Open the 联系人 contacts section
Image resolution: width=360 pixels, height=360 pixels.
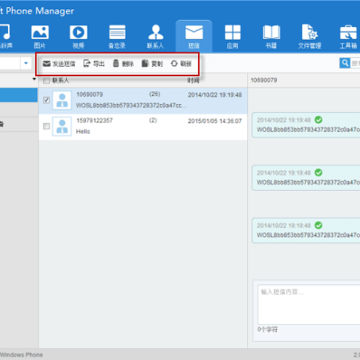tap(155, 36)
